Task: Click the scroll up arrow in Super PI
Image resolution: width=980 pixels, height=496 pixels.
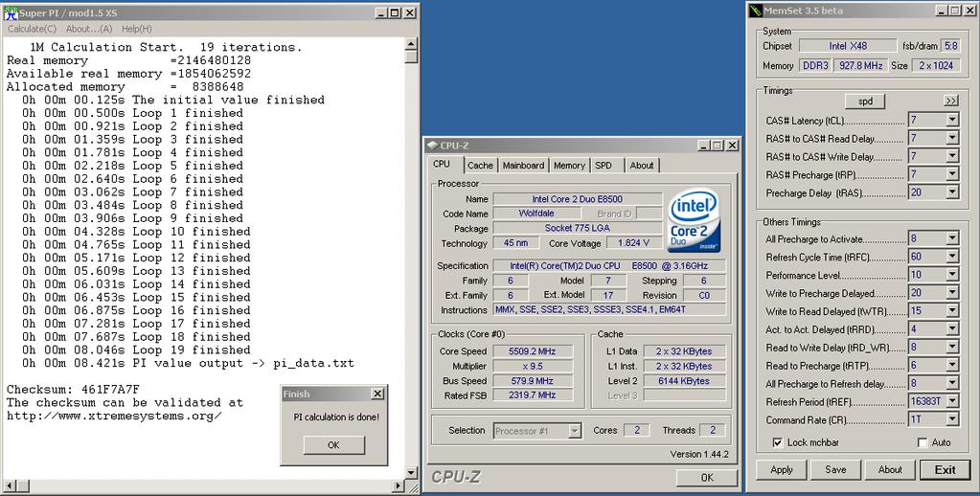Action: 411,43
